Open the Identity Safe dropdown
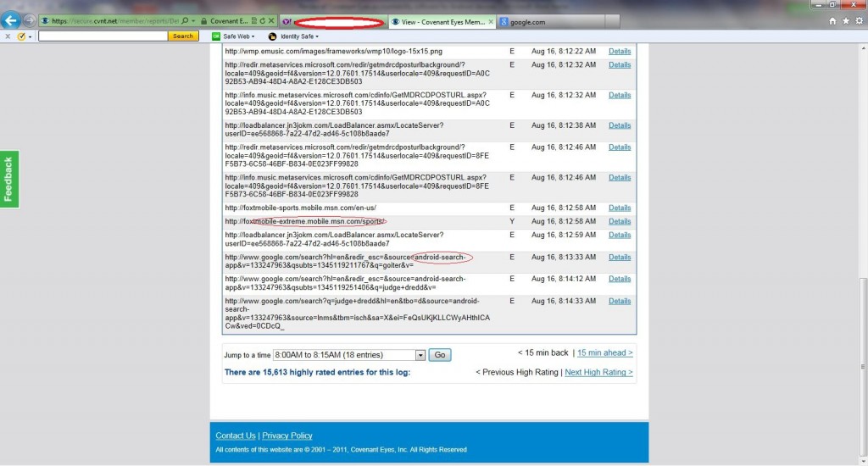Viewport: 868px width, 466px height. 299,36
